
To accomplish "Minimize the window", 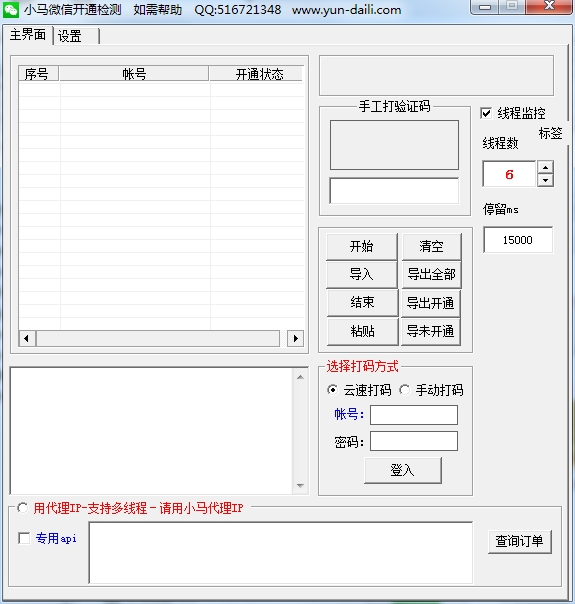I will tap(485, 7).
